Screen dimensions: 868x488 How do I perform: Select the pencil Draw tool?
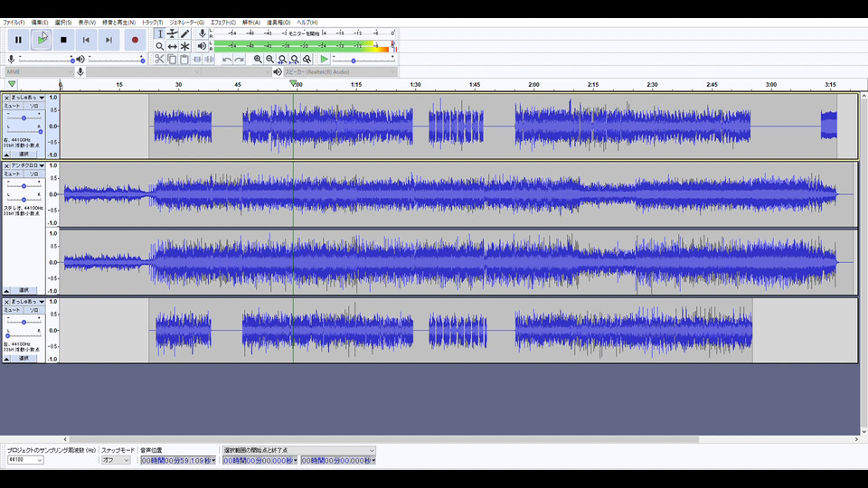pyautogui.click(x=184, y=33)
